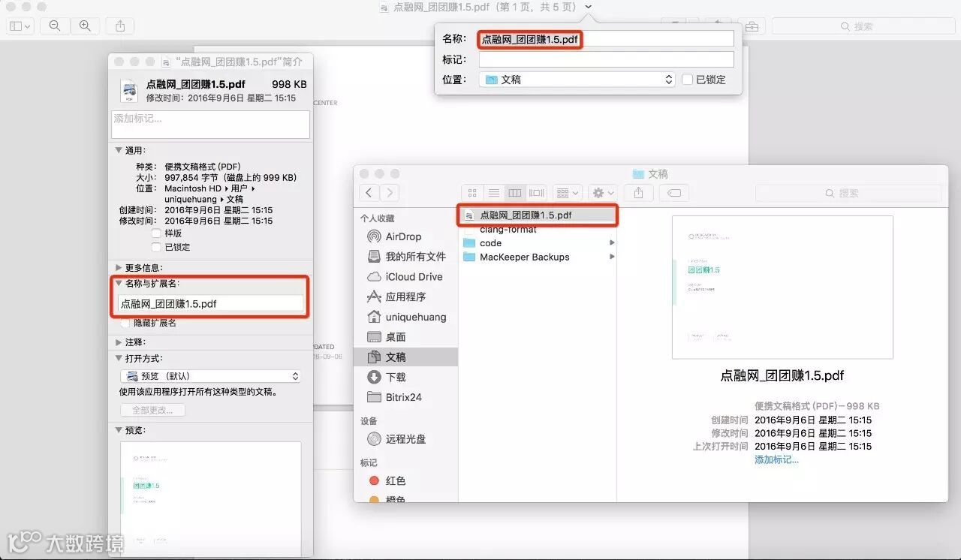Expand the MacKeeper Backups folder arrow
This screenshot has height=560, width=961.
(612, 257)
